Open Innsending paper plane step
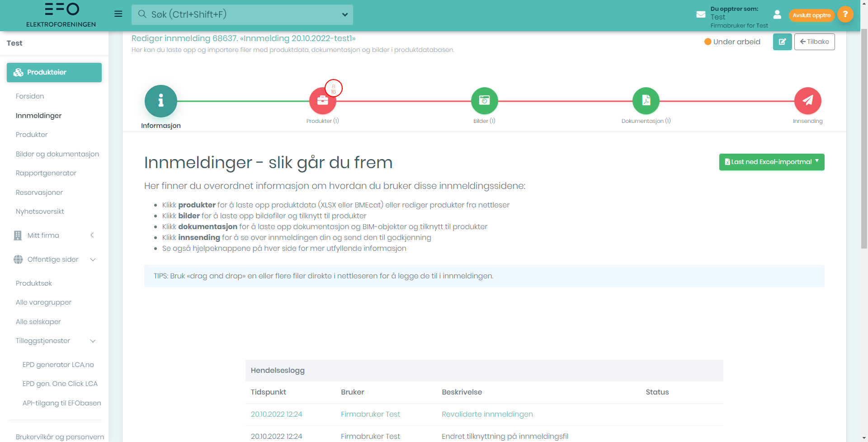This screenshot has height=442, width=868. coord(807,101)
